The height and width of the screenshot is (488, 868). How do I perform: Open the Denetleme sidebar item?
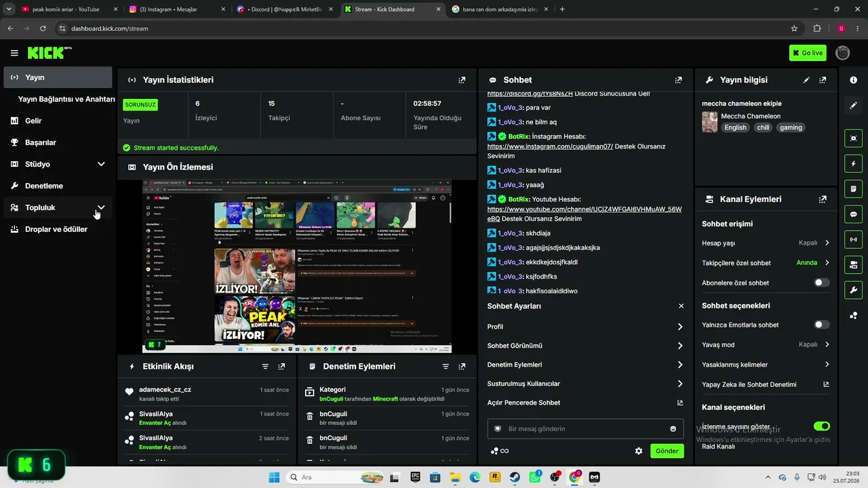[x=58, y=186]
